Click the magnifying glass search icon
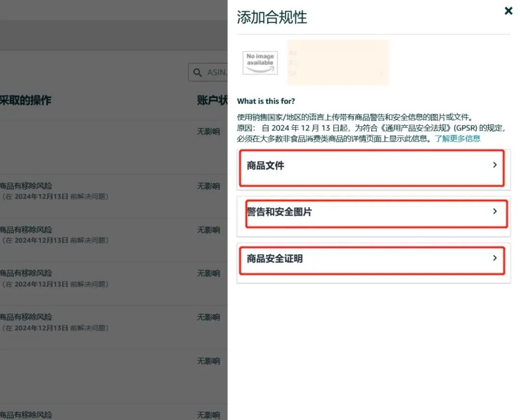Screen dimensions: 520x420 pyautogui.click(x=197, y=72)
